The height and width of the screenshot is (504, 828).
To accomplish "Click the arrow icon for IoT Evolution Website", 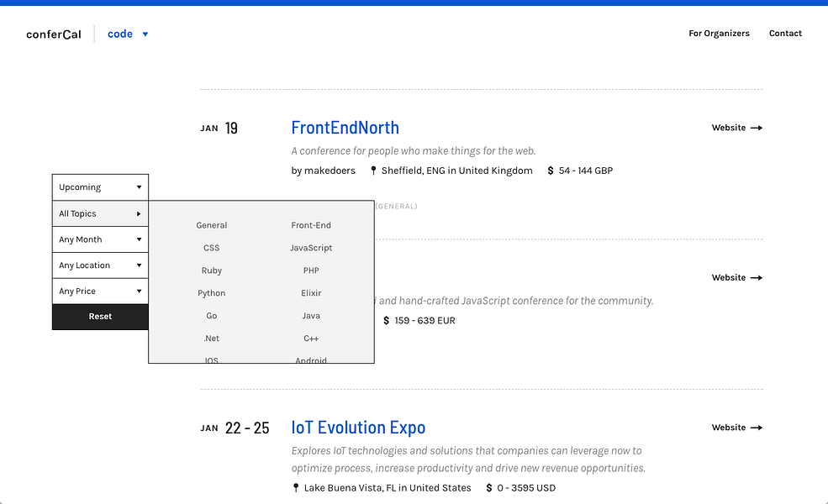I will [757, 428].
